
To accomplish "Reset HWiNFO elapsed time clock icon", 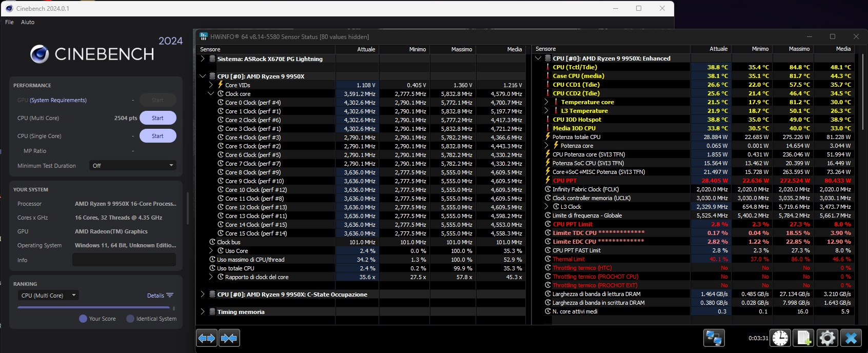I will 780,338.
